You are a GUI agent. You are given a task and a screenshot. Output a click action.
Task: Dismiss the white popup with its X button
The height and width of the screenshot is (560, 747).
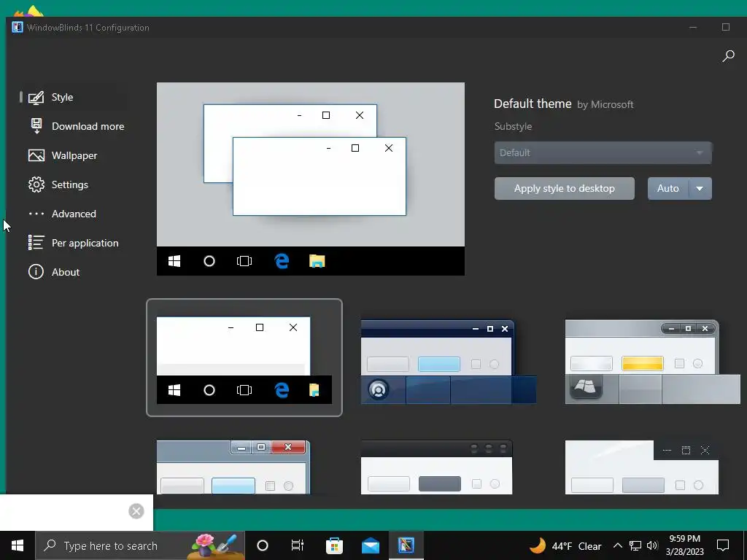(x=136, y=511)
